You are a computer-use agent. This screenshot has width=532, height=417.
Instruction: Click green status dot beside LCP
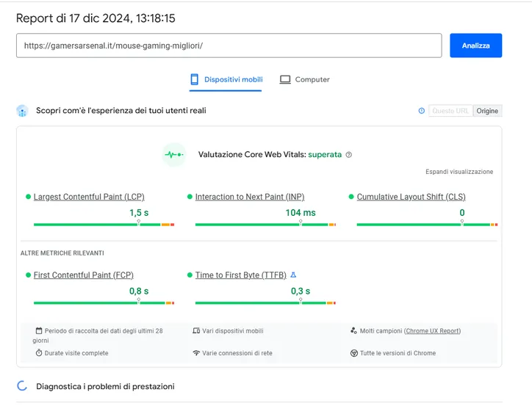28,197
